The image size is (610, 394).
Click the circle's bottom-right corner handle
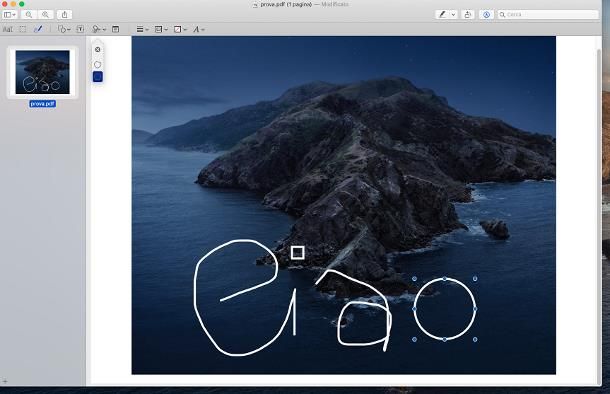pyautogui.click(x=475, y=339)
